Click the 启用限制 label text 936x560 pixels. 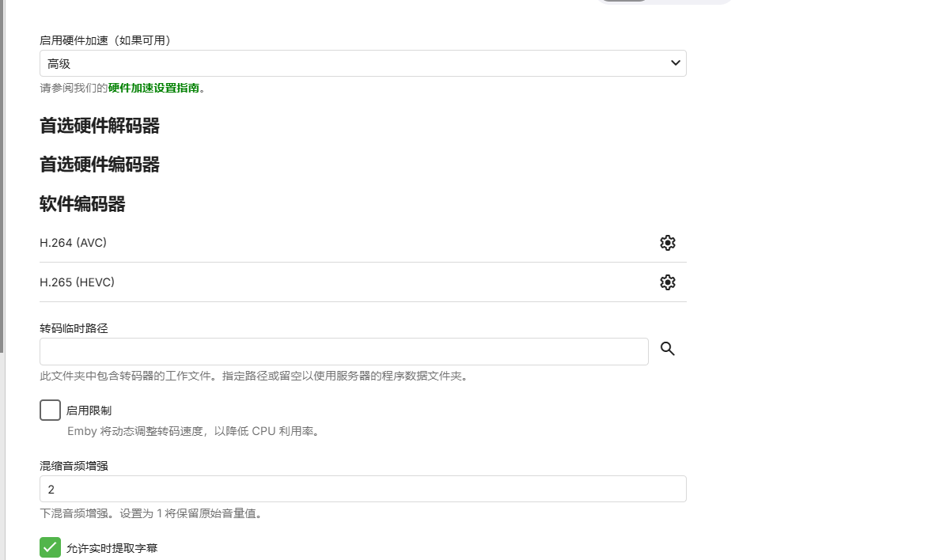pos(89,411)
